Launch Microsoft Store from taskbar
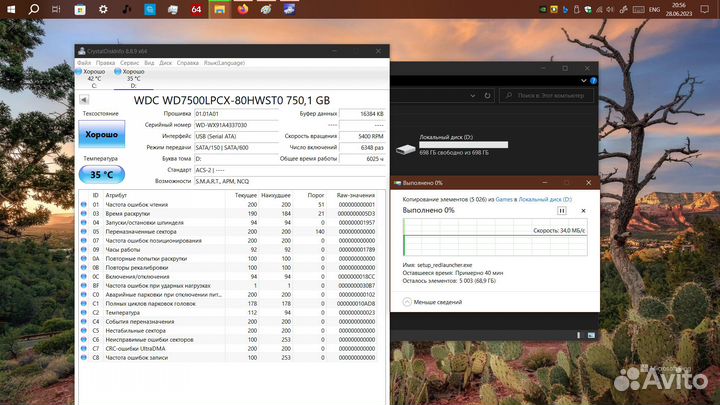The height and width of the screenshot is (405, 720). pyautogui.click(x=80, y=9)
